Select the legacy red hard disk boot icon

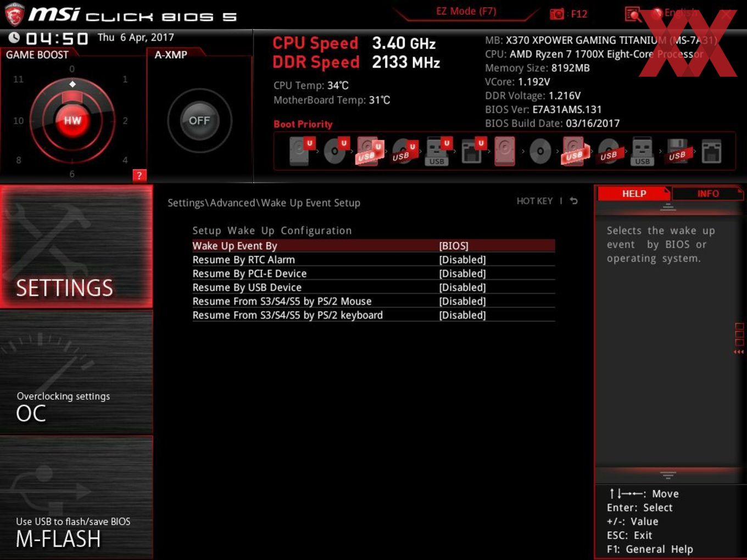point(505,151)
